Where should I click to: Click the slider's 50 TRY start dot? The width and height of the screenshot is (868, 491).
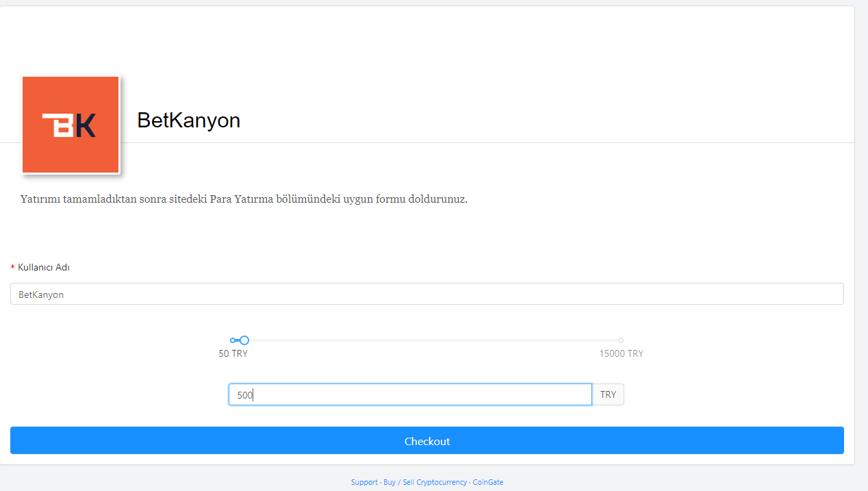coord(233,340)
